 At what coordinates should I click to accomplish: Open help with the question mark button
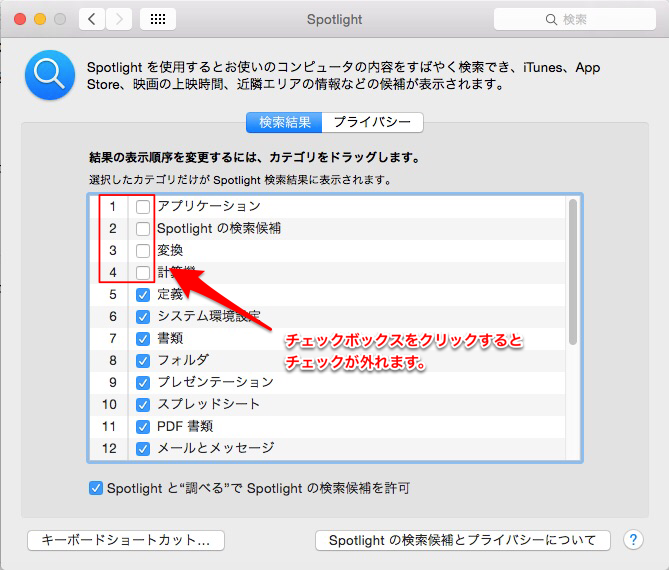coord(633,540)
